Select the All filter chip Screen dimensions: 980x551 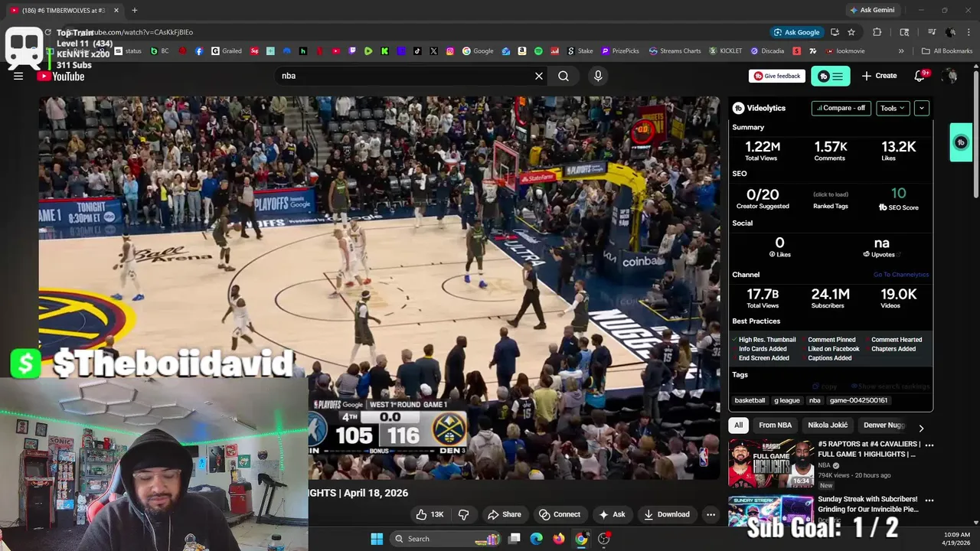[739, 425]
